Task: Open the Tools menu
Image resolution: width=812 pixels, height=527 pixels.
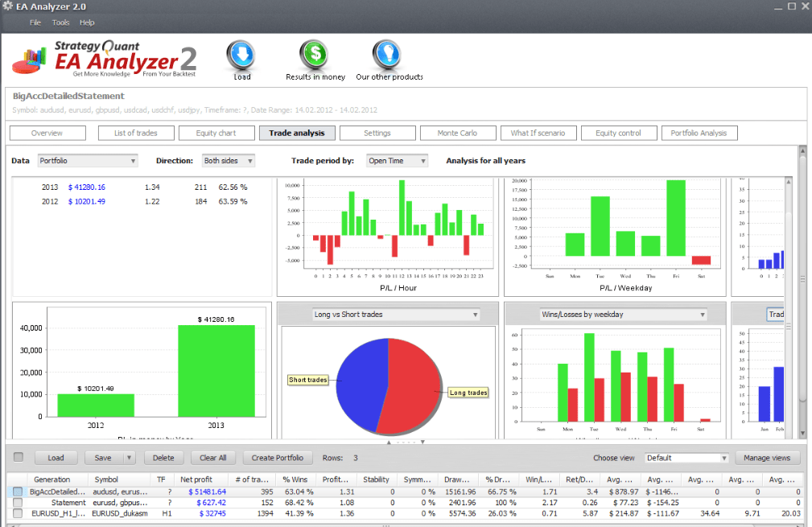Action: [60, 23]
